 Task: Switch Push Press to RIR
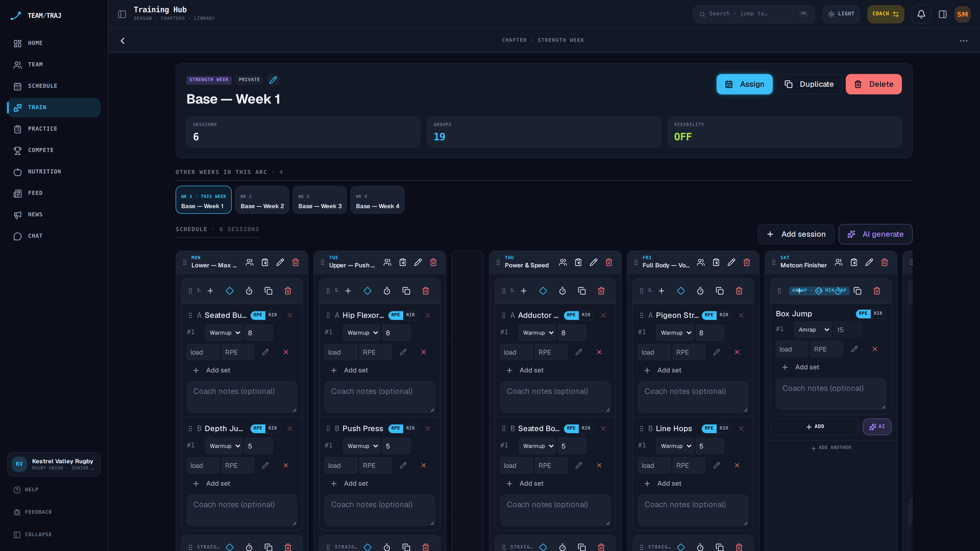(x=410, y=428)
